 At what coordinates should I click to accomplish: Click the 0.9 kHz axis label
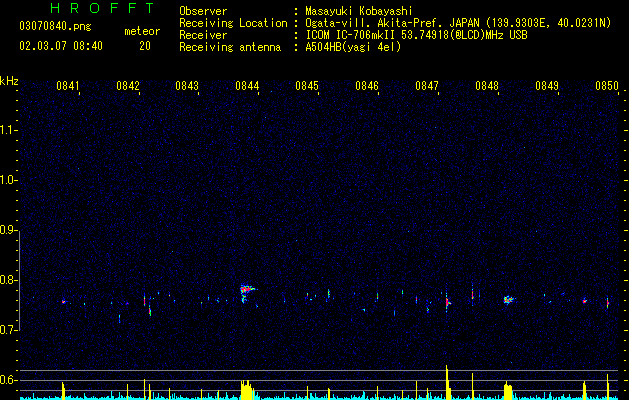pos(9,230)
